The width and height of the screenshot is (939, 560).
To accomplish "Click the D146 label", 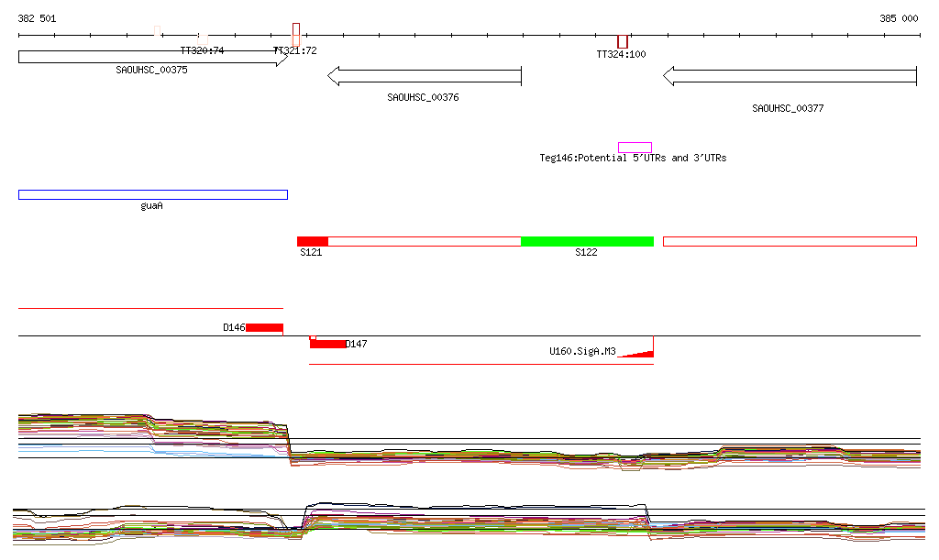I will point(234,328).
